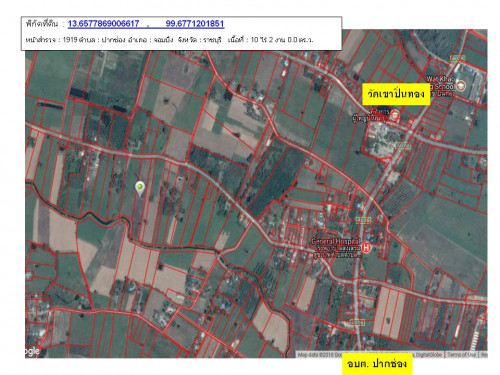Click the yellow วัดเขาปิ่นทอง label
500x375 pixels.
396,94
